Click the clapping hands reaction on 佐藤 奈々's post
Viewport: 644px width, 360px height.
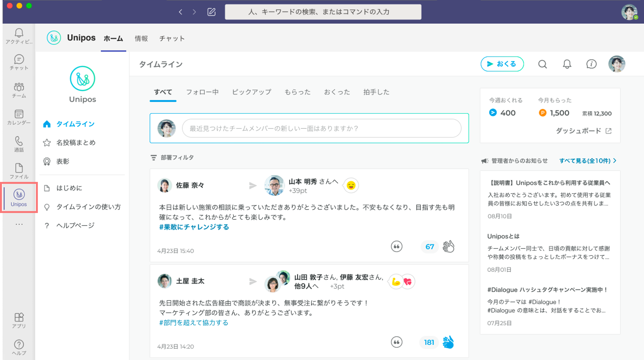(448, 247)
